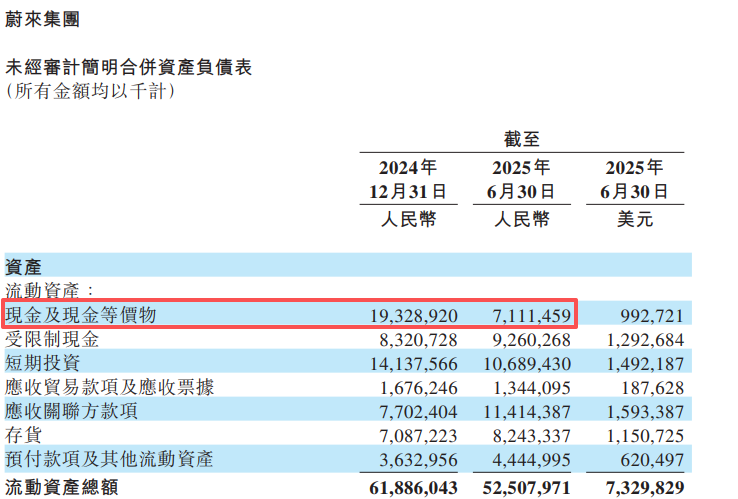Click row label 受限制現金

(x=52, y=339)
